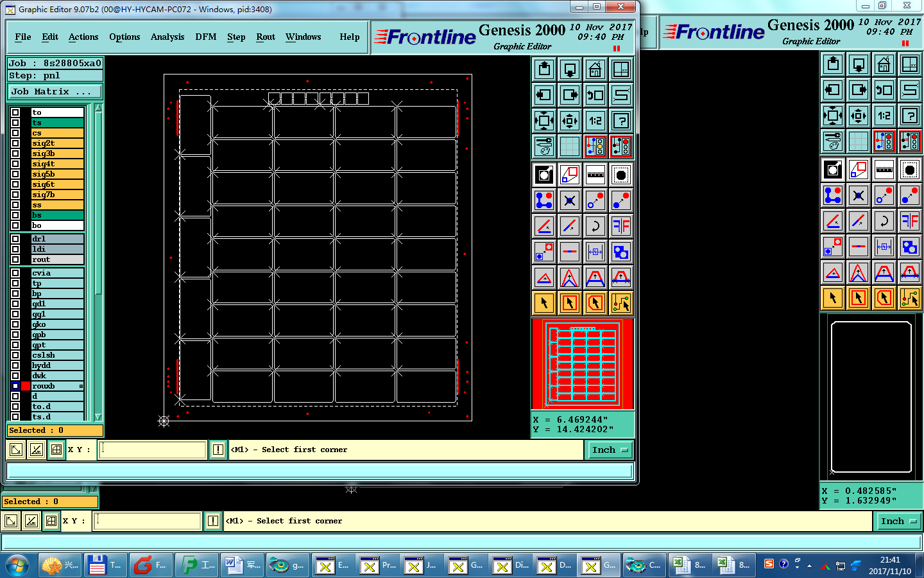Toggle the checkbox for layer rouxb

15,386
